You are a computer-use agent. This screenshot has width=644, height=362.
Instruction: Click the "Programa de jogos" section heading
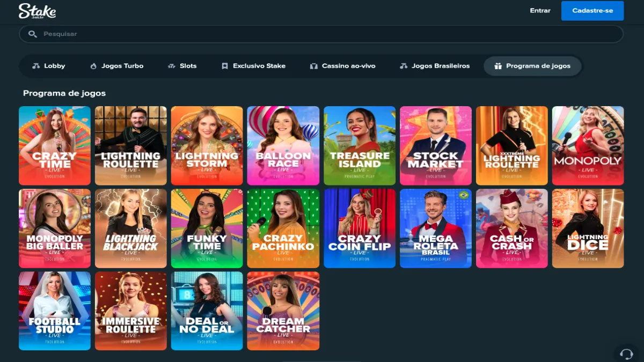click(x=64, y=93)
